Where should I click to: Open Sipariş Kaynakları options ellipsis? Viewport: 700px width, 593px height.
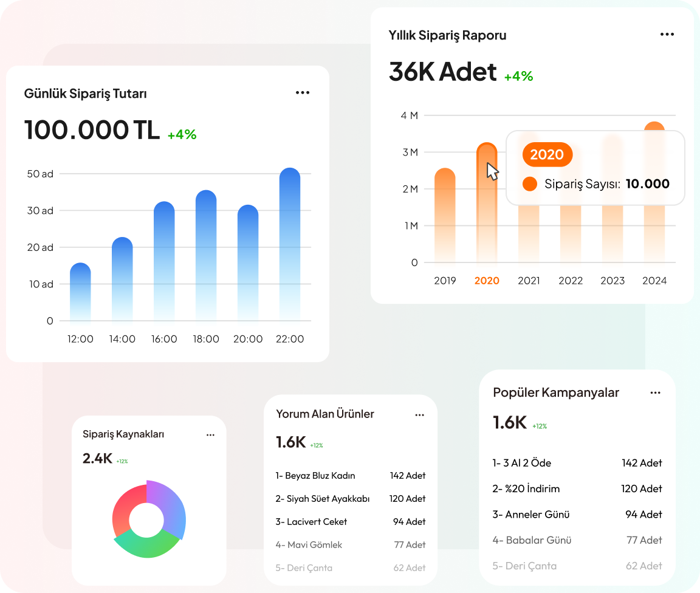pyautogui.click(x=210, y=434)
